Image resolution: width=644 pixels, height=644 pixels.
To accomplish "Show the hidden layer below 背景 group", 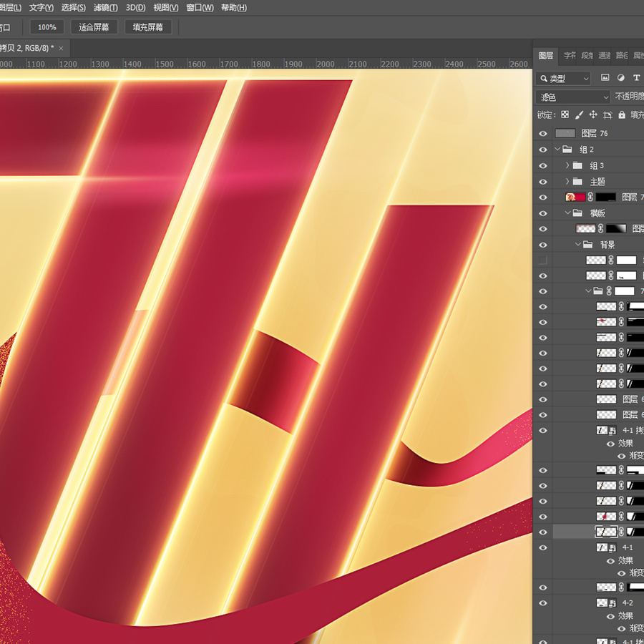I will point(543,260).
